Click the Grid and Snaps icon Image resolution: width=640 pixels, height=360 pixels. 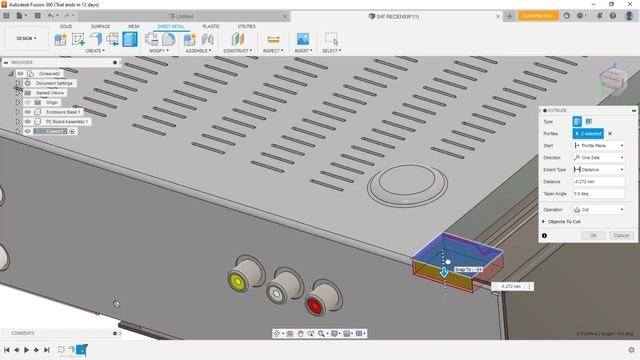[x=347, y=333]
